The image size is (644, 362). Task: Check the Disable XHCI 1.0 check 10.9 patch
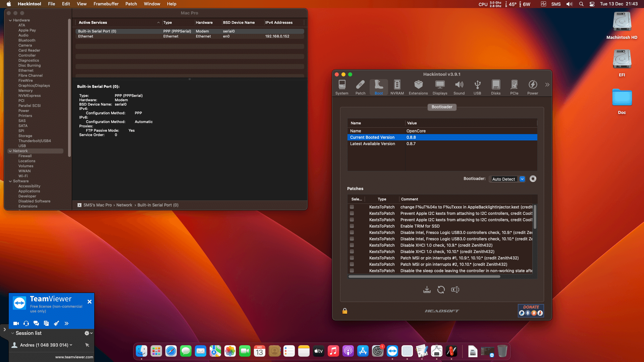tap(352, 245)
